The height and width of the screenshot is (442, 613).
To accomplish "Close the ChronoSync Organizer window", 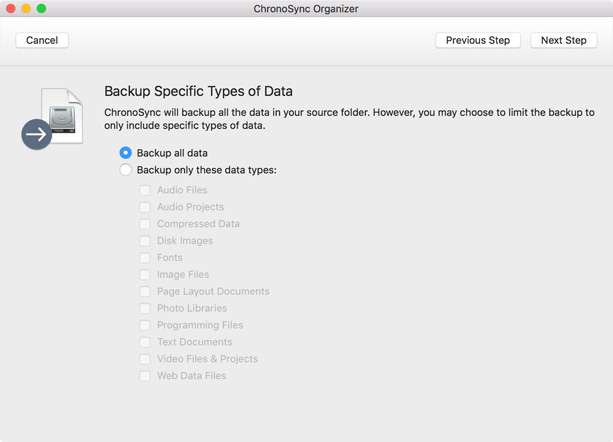I will click(11, 8).
